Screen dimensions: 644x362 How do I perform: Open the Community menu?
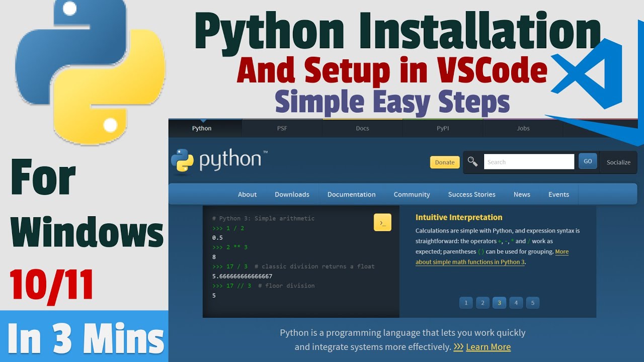pyautogui.click(x=412, y=195)
